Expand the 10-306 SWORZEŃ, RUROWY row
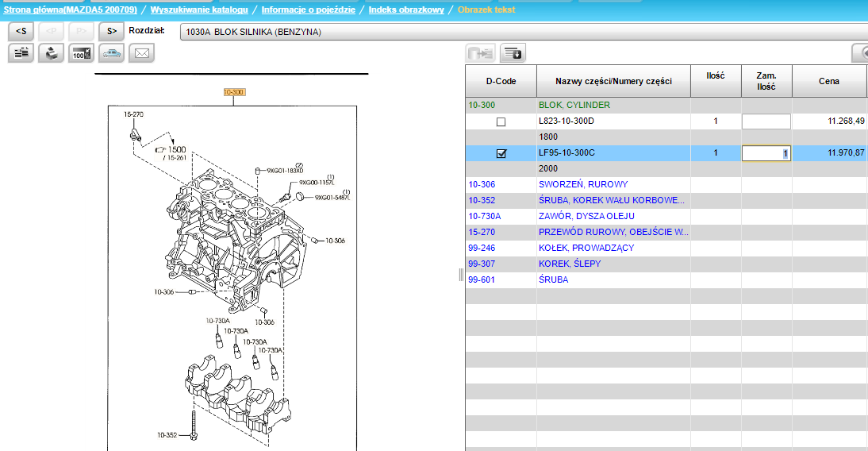The height and width of the screenshot is (451, 868). click(583, 184)
